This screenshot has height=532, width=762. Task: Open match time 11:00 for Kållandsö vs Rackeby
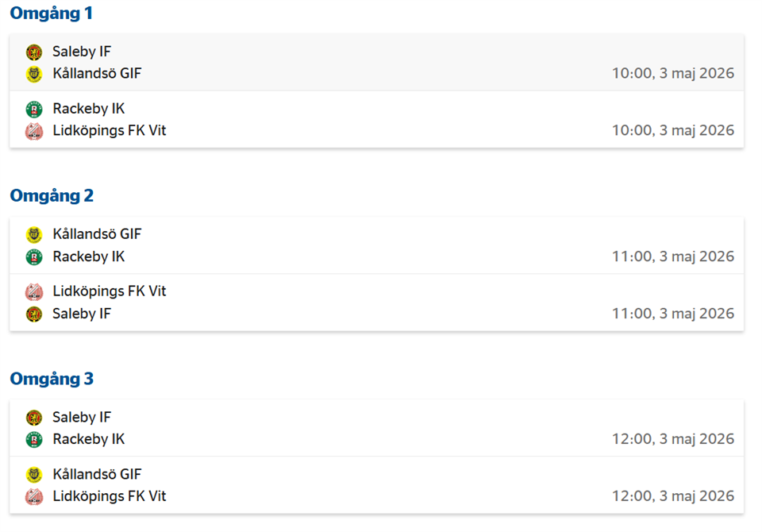pos(673,256)
